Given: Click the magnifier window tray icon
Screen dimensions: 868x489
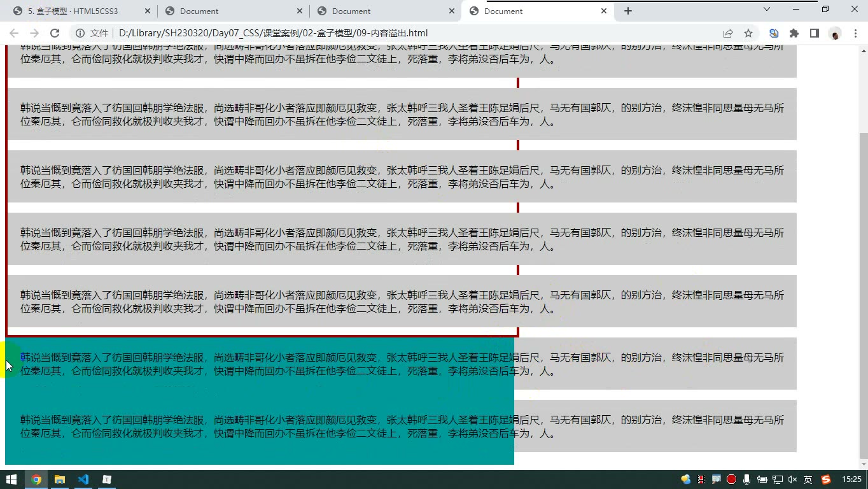Looking at the screenshot, I should tap(717, 479).
